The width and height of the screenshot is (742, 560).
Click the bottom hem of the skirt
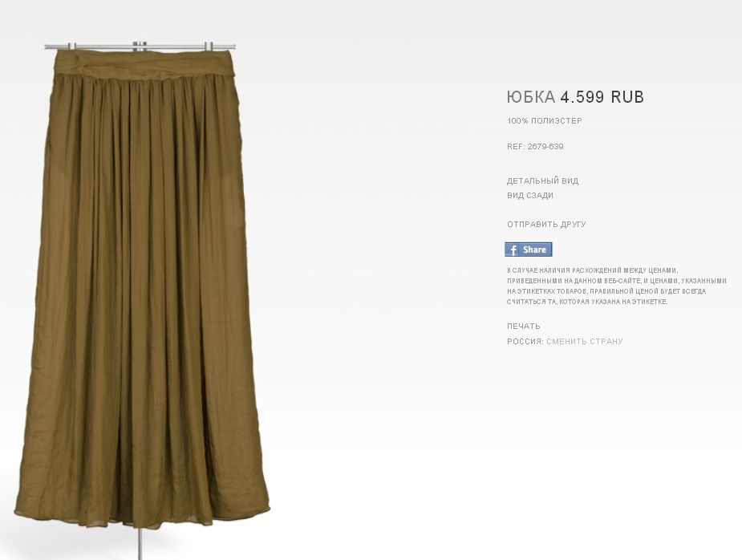(142, 517)
